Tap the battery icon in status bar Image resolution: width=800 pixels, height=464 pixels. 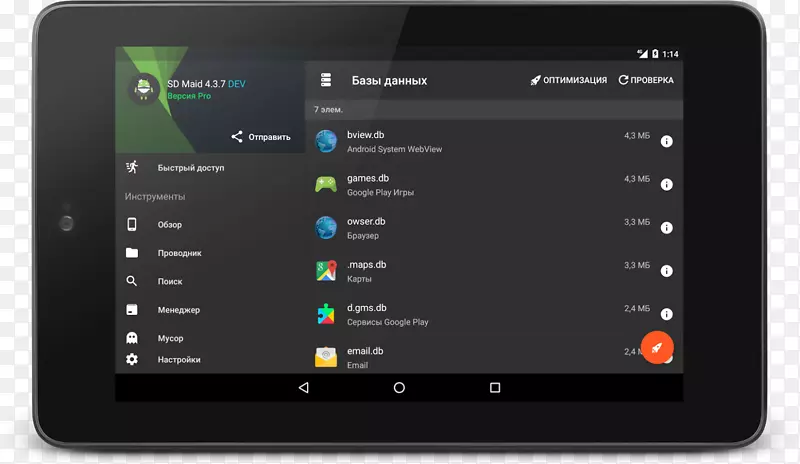tap(655, 54)
